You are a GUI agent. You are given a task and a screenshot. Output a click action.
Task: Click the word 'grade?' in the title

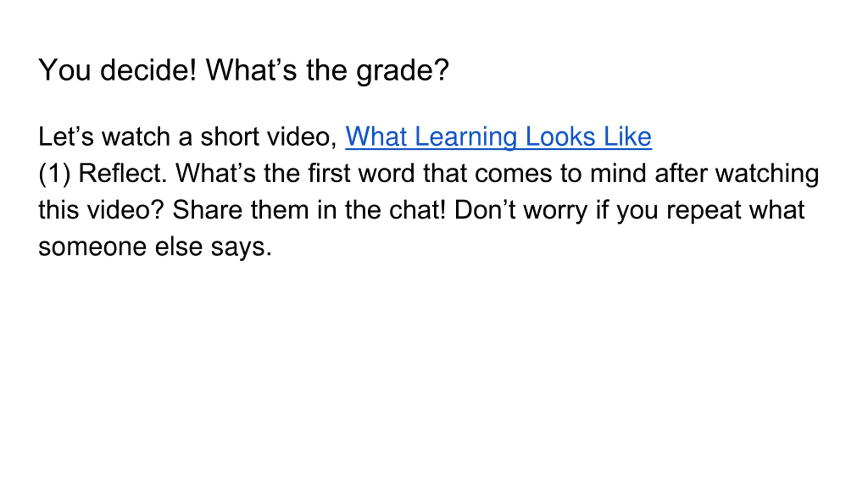(x=402, y=70)
